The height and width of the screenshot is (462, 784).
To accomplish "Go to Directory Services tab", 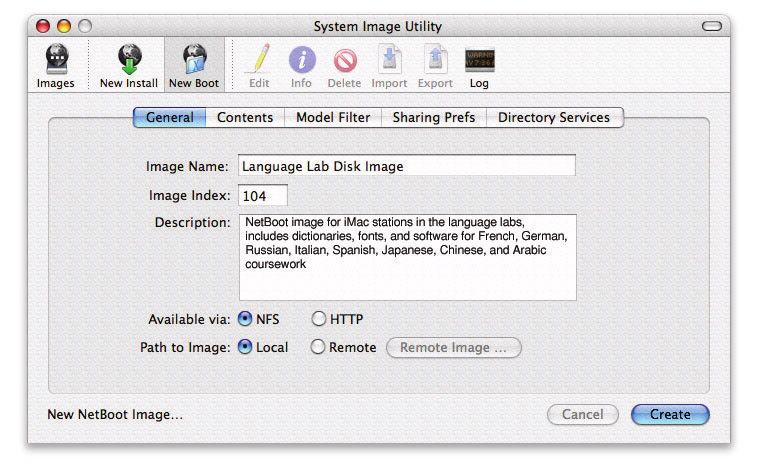I will coord(554,118).
